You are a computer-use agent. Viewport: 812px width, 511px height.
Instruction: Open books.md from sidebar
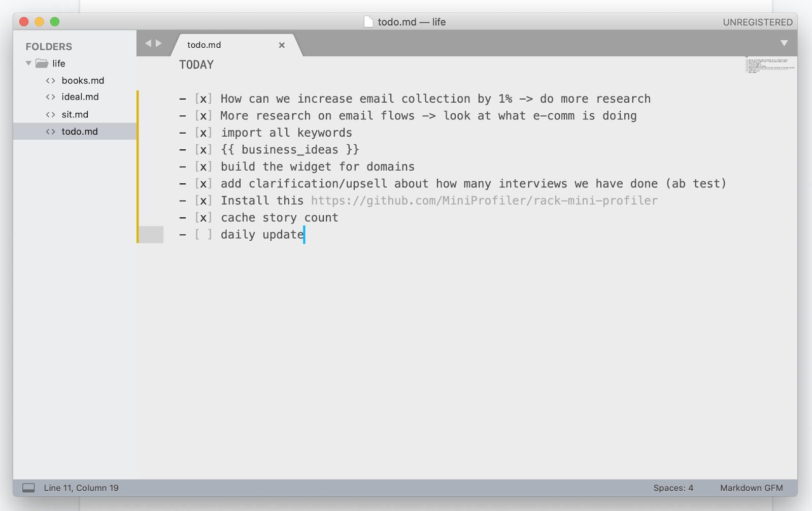(83, 80)
